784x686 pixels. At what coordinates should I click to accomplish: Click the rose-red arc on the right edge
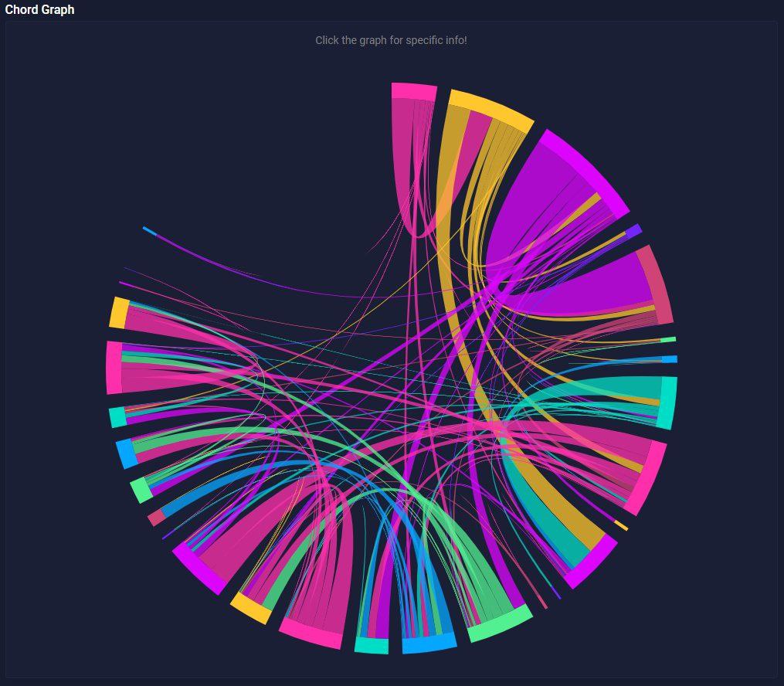pos(660,284)
